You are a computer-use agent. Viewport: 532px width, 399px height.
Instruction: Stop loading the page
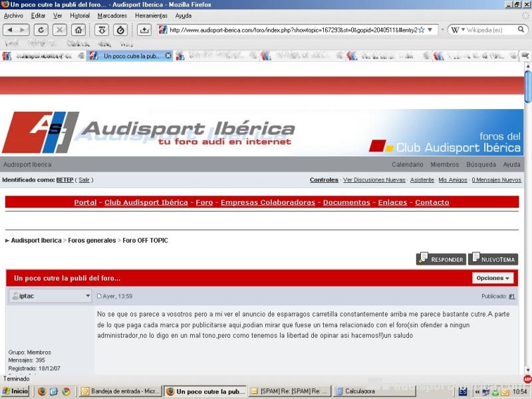point(60,30)
